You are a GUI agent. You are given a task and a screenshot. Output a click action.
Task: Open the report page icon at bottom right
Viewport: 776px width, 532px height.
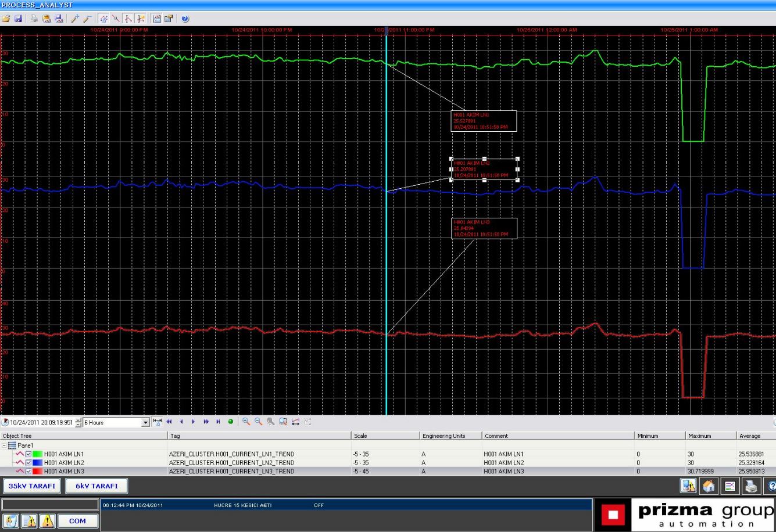click(730, 486)
